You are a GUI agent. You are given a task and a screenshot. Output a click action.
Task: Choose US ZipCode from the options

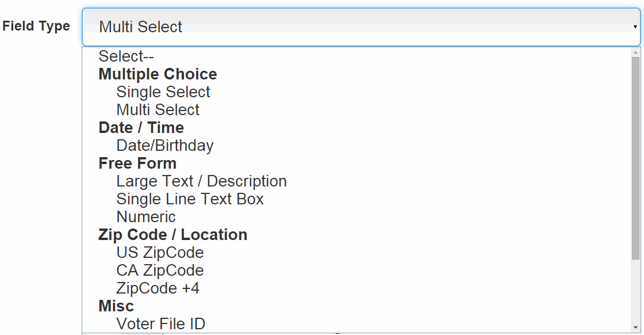click(159, 252)
